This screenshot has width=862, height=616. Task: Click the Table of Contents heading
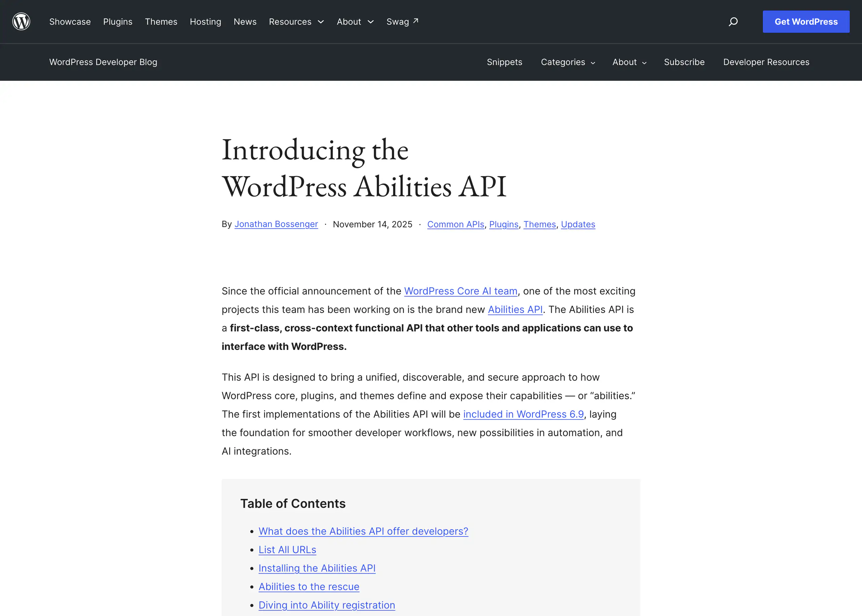tap(293, 504)
